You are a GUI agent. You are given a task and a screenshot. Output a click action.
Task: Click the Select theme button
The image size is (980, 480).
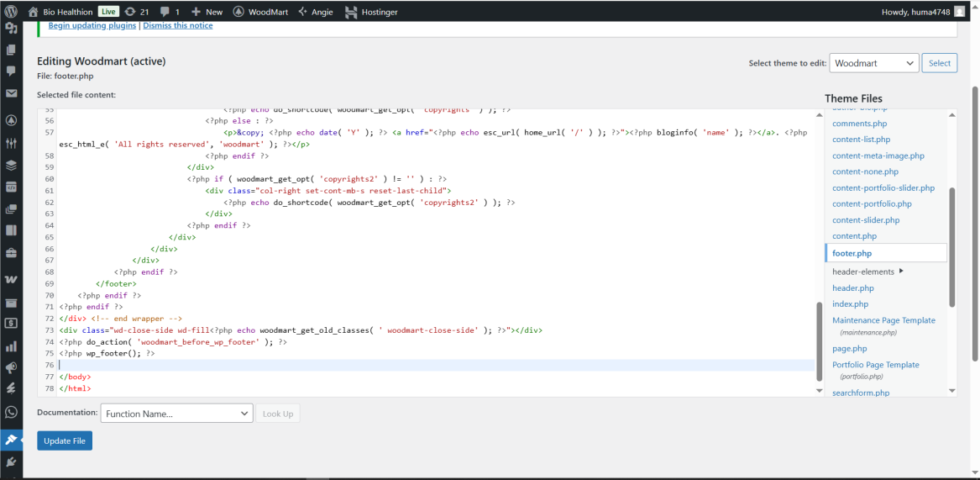coord(940,63)
